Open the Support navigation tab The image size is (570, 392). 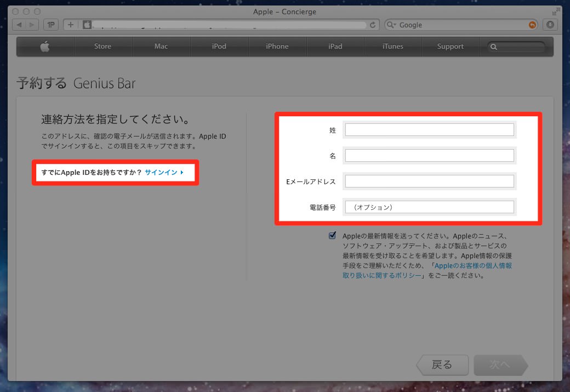tap(451, 46)
